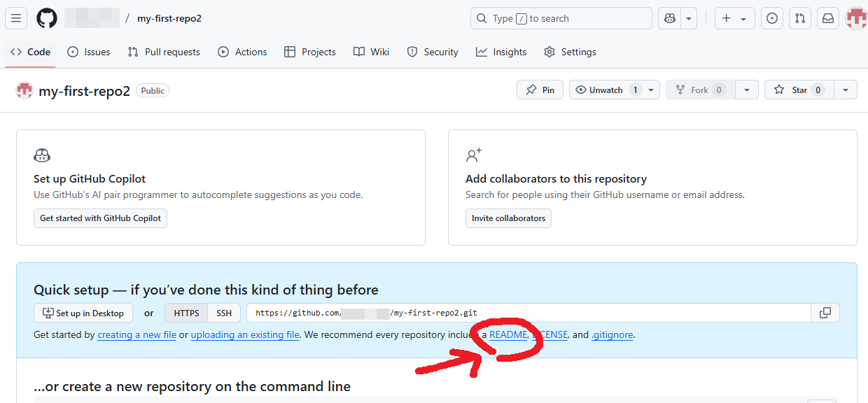This screenshot has height=403, width=868.
Task: Click the search field in the header
Action: [x=560, y=17]
